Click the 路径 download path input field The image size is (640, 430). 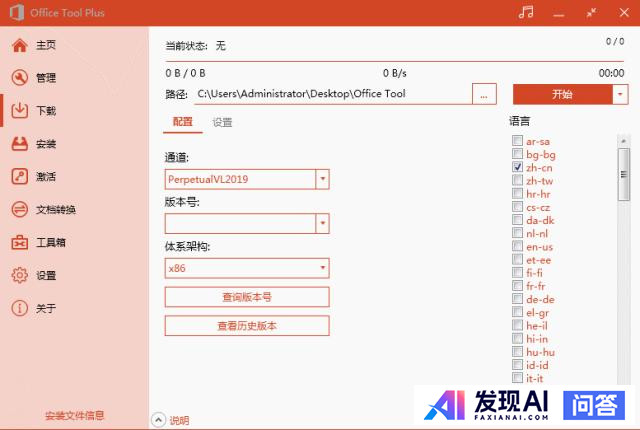(x=332, y=94)
